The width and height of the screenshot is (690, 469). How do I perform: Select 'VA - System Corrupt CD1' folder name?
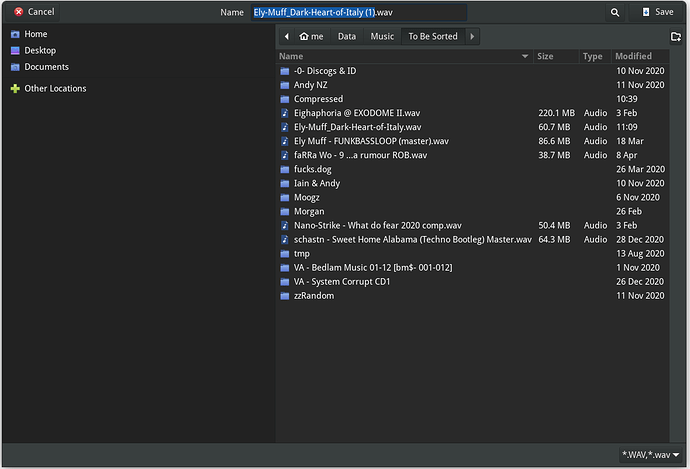point(342,282)
